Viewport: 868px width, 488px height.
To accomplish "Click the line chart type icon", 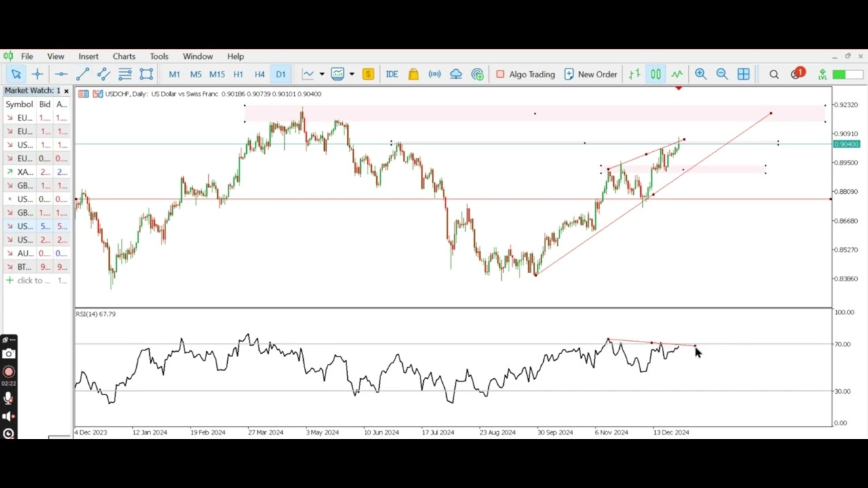I will click(309, 75).
